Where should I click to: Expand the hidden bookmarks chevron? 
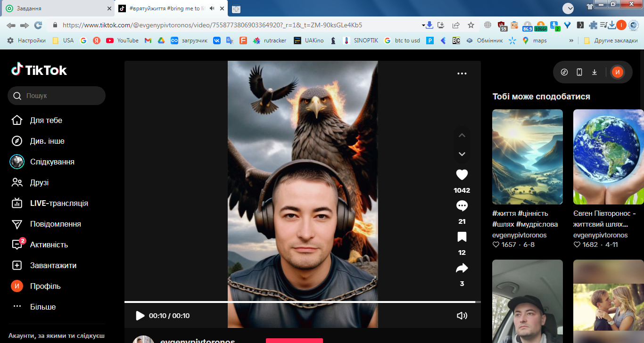pyautogui.click(x=571, y=41)
